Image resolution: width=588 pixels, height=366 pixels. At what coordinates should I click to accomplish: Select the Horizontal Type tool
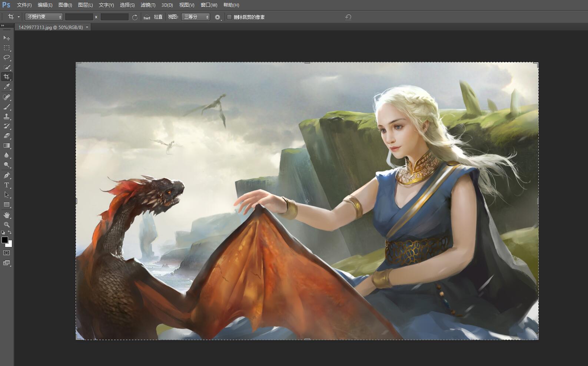(x=7, y=185)
